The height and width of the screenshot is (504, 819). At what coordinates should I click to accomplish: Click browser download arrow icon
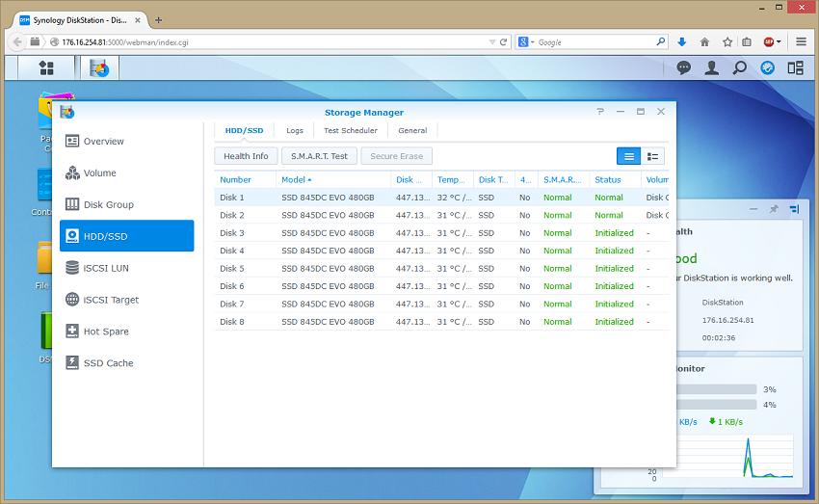coord(681,42)
